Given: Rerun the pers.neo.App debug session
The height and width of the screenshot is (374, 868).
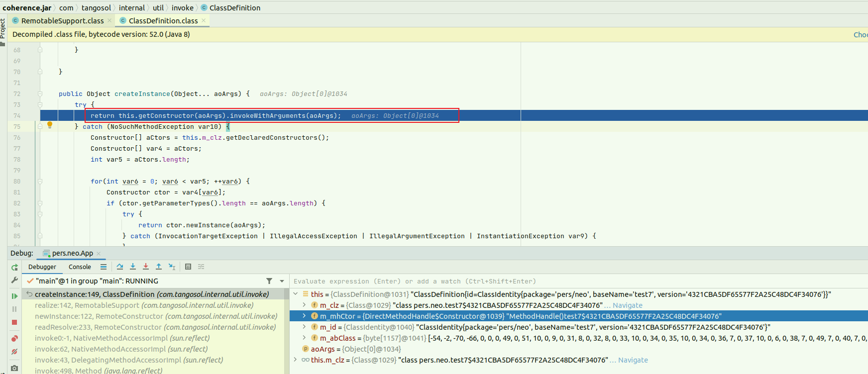Looking at the screenshot, I should click(x=14, y=267).
